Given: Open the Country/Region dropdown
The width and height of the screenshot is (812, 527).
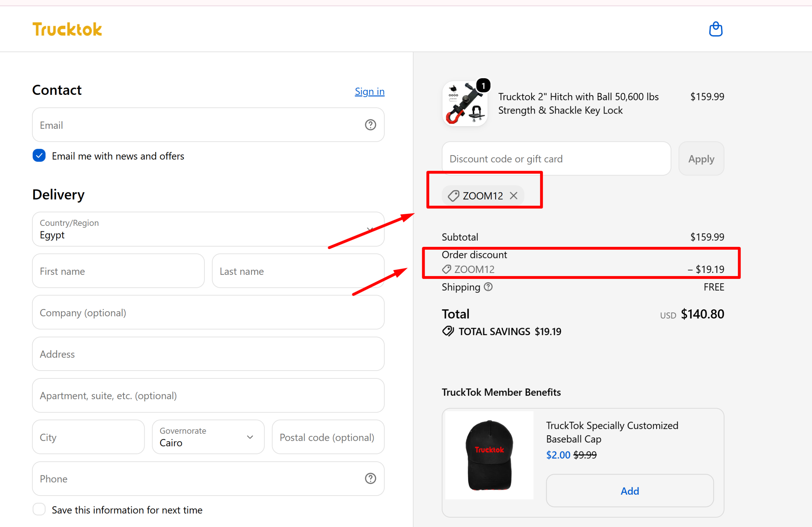Looking at the screenshot, I should pyautogui.click(x=208, y=229).
